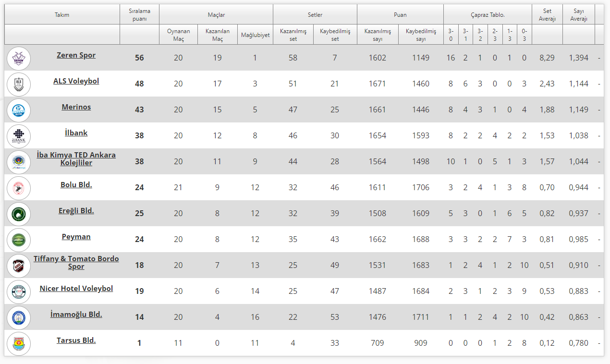
Task: Open İba Kimya TED Ankara Kolejliler link
Action: (x=76, y=159)
